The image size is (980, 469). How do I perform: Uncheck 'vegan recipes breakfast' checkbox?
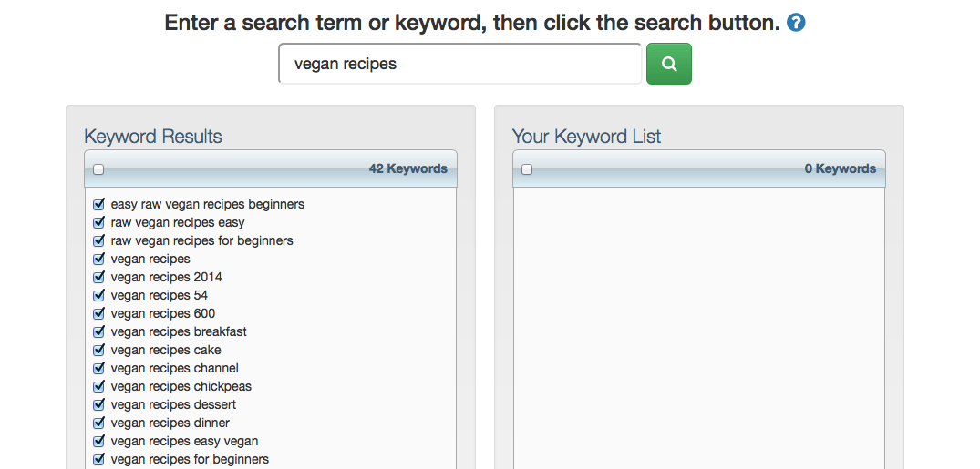(98, 331)
